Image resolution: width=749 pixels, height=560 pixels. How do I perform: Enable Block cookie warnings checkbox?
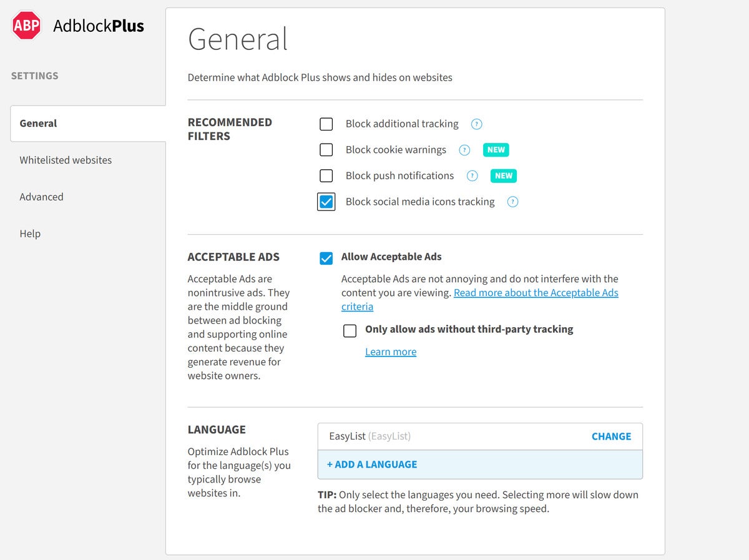[326, 150]
